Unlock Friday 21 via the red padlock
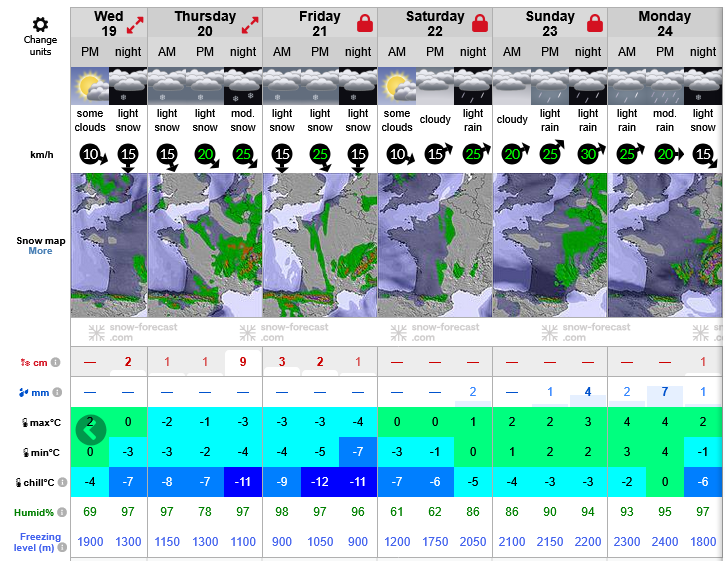Screen dimensions: 725x561 pyautogui.click(x=365, y=23)
